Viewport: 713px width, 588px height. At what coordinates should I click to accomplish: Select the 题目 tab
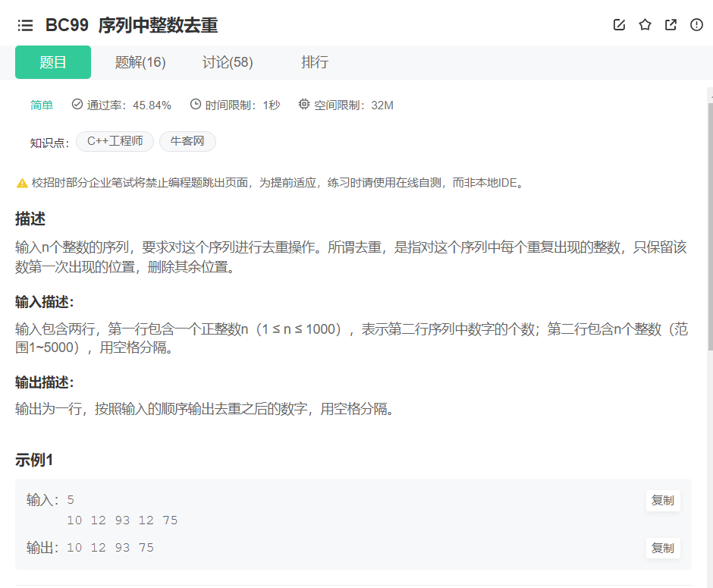pyautogui.click(x=52, y=62)
